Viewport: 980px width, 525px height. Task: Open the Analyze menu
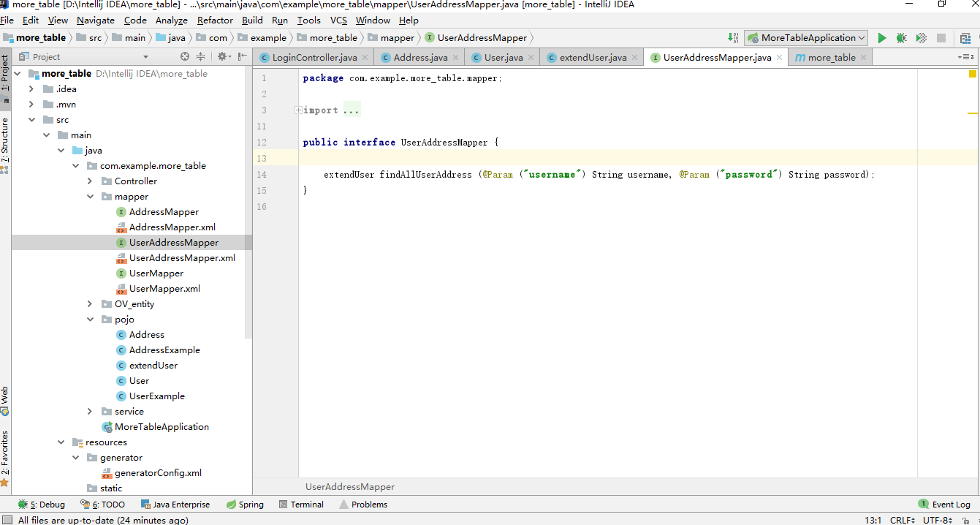pos(172,20)
